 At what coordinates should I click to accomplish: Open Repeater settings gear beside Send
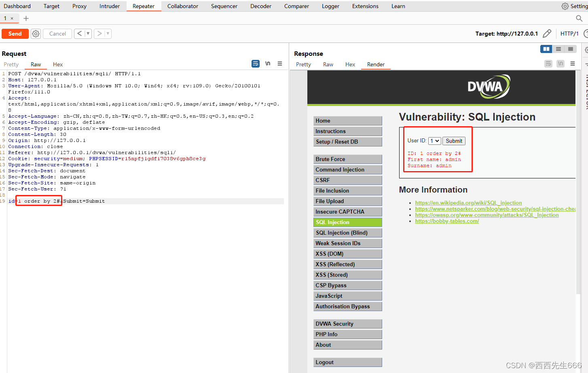pos(36,34)
